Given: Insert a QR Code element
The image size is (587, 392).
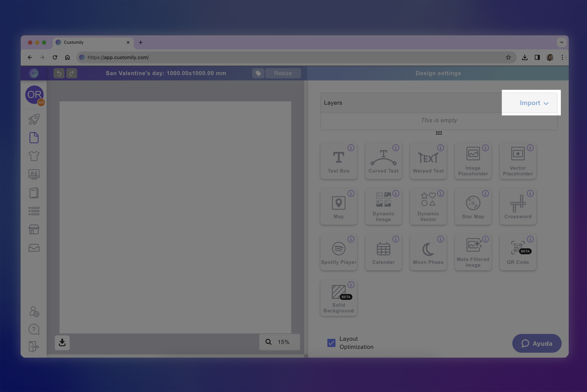Looking at the screenshot, I should [x=518, y=252].
